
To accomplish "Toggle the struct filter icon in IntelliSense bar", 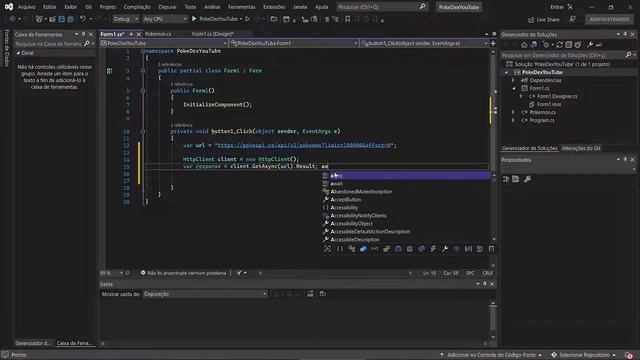I will pyautogui.click(x=386, y=249).
